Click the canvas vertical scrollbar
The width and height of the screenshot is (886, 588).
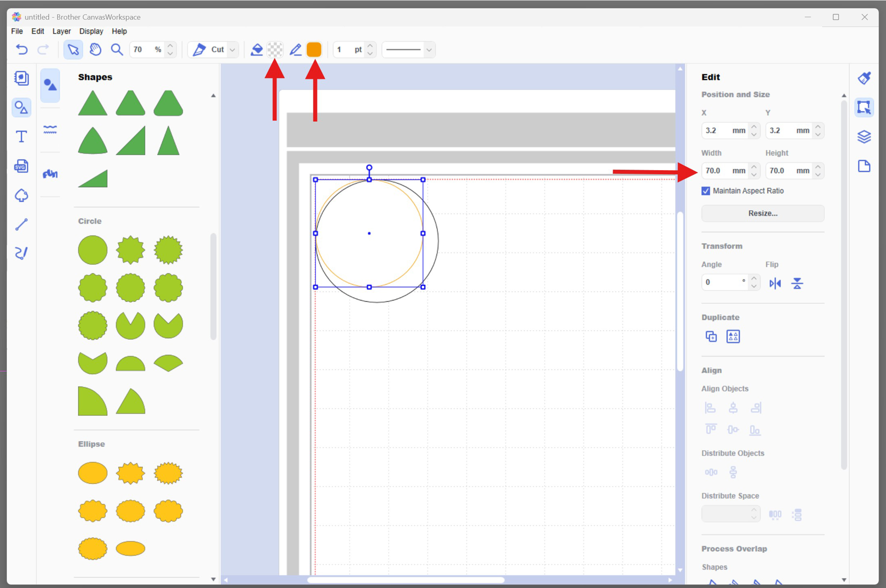click(680, 291)
